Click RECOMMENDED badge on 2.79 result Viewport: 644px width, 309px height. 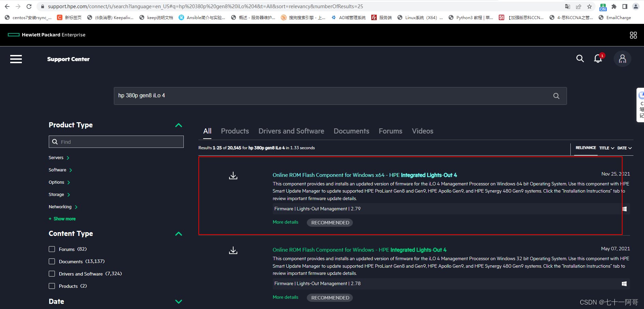click(330, 223)
